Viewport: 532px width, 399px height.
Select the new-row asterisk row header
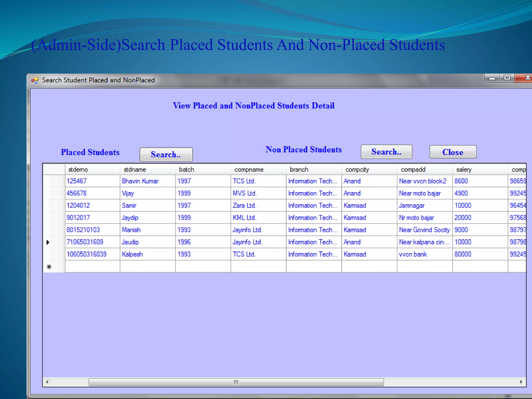pyautogui.click(x=54, y=267)
